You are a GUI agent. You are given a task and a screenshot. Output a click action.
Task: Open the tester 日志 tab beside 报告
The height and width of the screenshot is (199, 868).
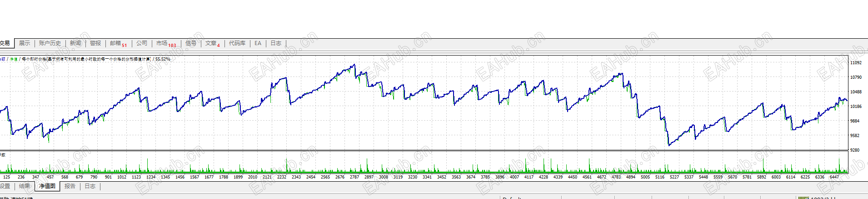[x=90, y=186]
